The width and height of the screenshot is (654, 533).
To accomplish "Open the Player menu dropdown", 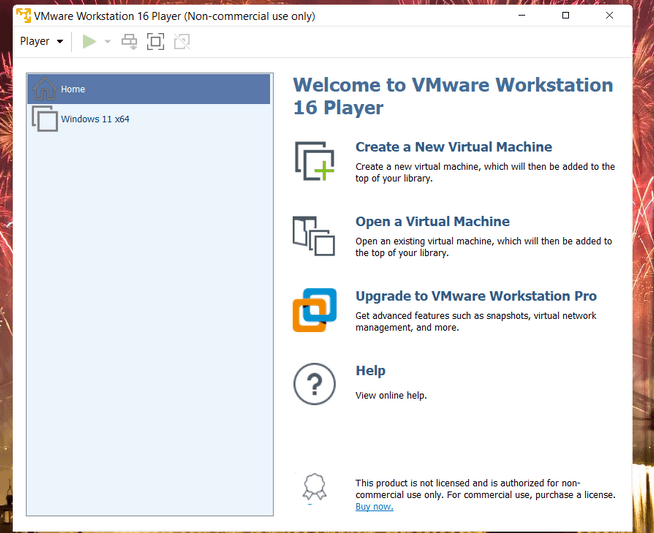I will click(x=41, y=41).
